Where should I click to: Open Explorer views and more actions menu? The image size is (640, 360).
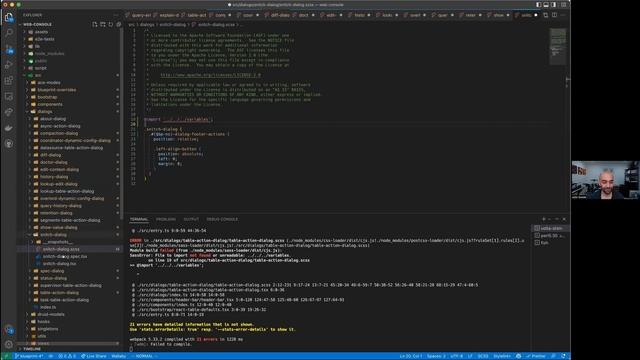coord(116,15)
